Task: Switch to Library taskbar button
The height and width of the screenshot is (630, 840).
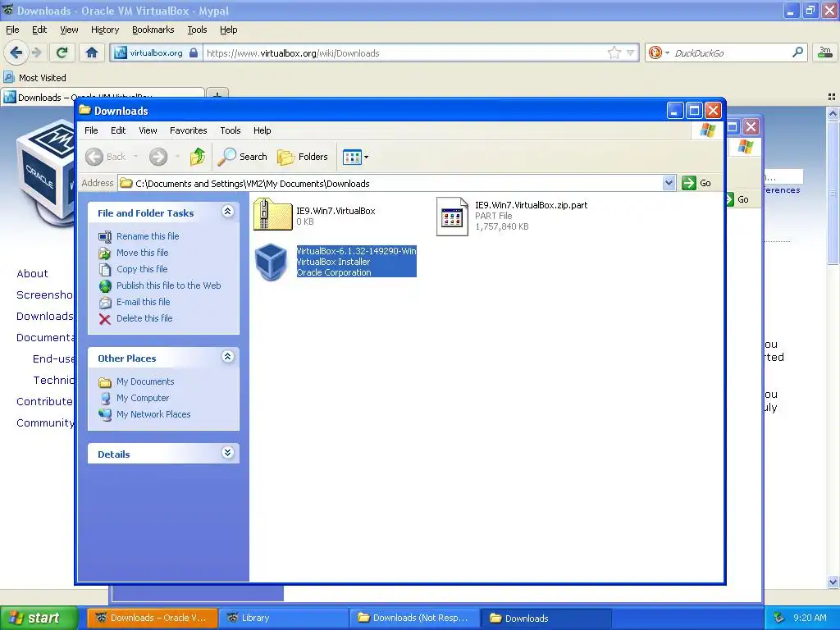Action: 283,618
